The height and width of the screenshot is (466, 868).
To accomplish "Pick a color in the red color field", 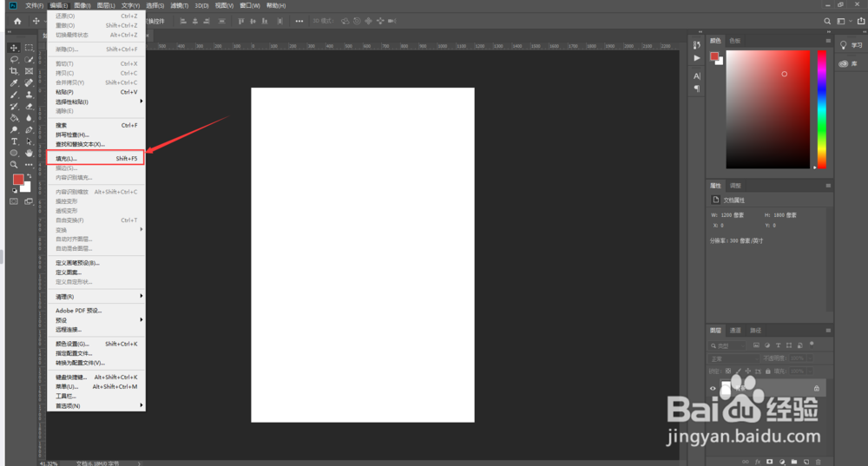I will (x=768, y=109).
